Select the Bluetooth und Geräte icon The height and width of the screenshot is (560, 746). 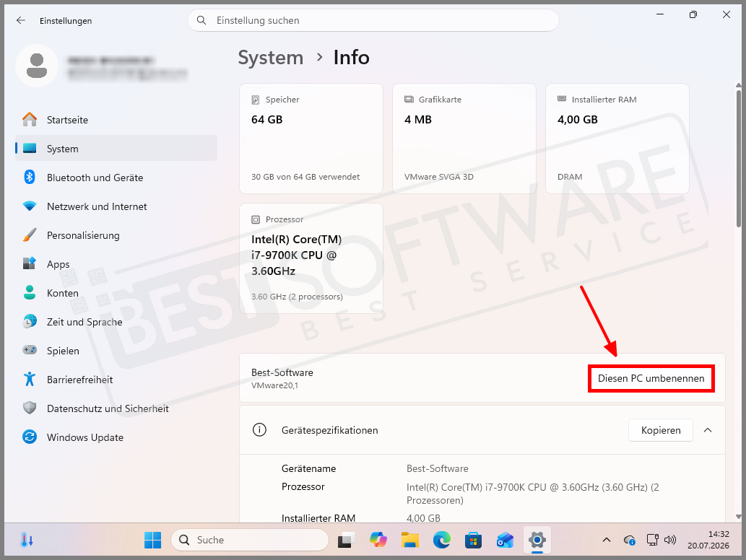tap(30, 178)
